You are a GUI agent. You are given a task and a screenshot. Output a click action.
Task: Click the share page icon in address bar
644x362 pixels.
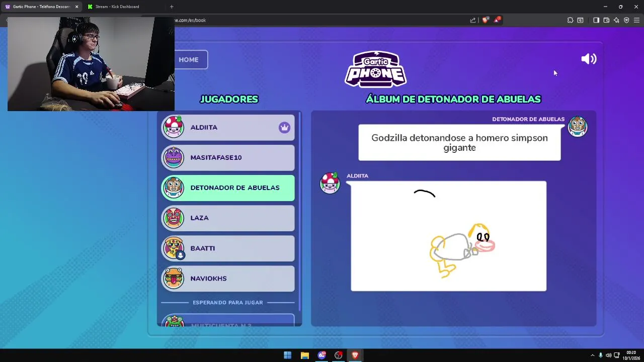(x=473, y=20)
